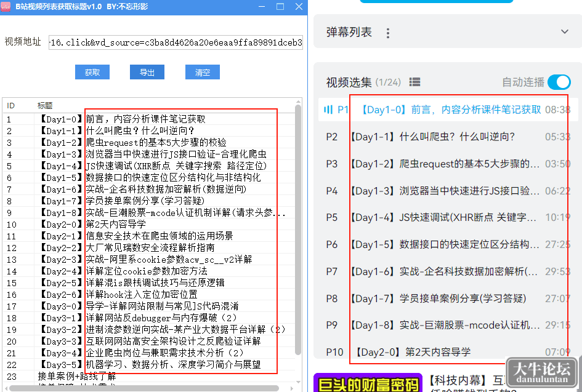
Task: Open the 巨头的财富密码 video thumbnail
Action: [x=368, y=383]
